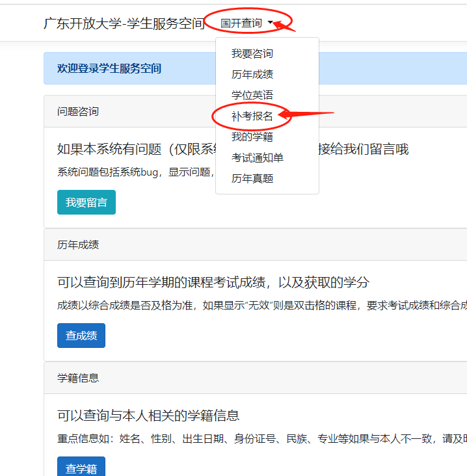Click the 可以查询与本人相关的学籍信息 heading

coord(148,416)
